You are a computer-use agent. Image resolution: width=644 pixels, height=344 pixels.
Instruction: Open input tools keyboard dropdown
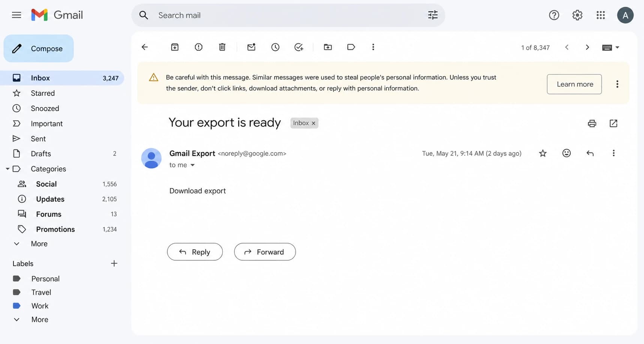pos(611,47)
